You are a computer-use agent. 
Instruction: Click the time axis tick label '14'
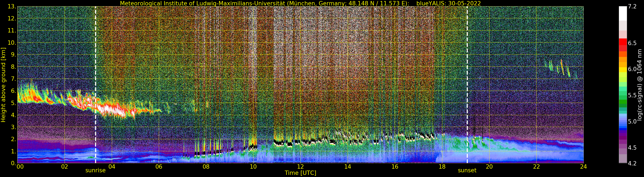(x=347, y=167)
